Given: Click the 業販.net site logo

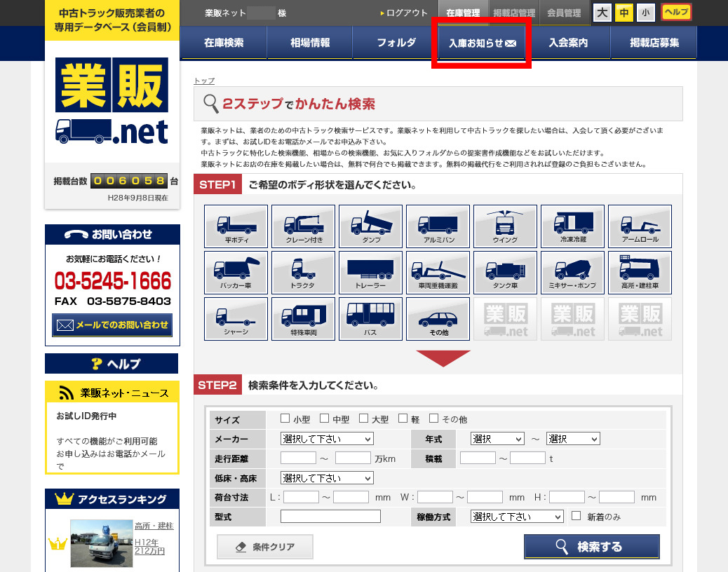Looking at the screenshot, I should pos(112,101).
